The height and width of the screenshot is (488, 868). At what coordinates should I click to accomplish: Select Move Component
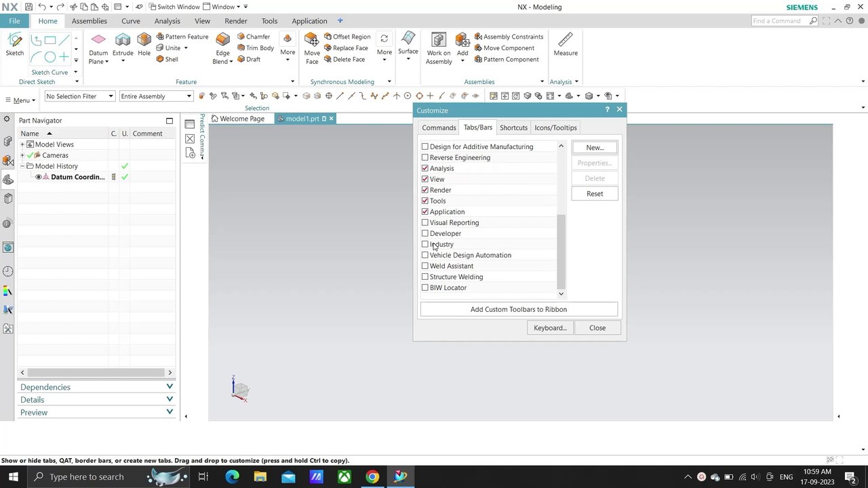pos(504,48)
